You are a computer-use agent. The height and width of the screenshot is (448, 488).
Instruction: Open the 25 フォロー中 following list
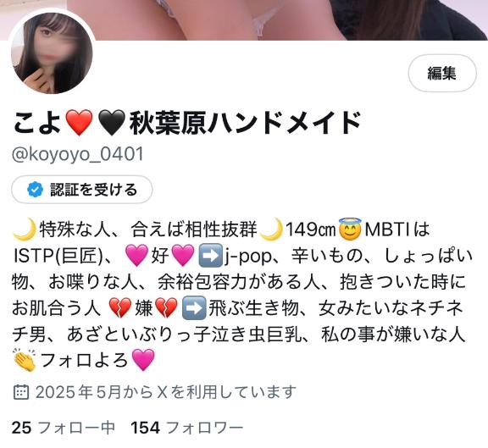pos(64,428)
